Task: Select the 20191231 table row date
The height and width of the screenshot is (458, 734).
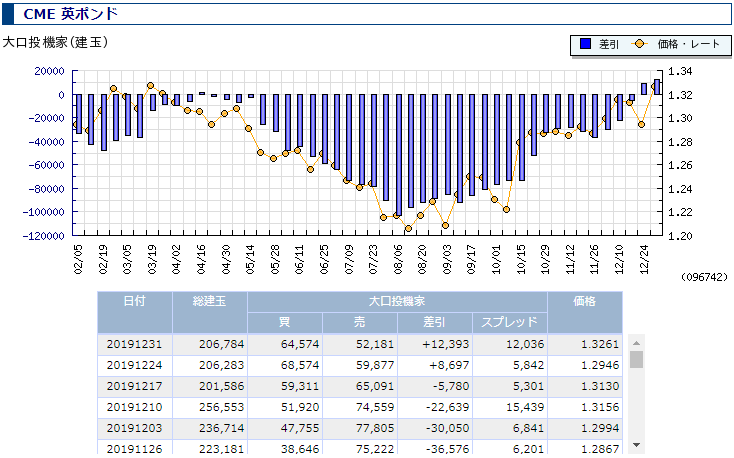Action: (135, 344)
